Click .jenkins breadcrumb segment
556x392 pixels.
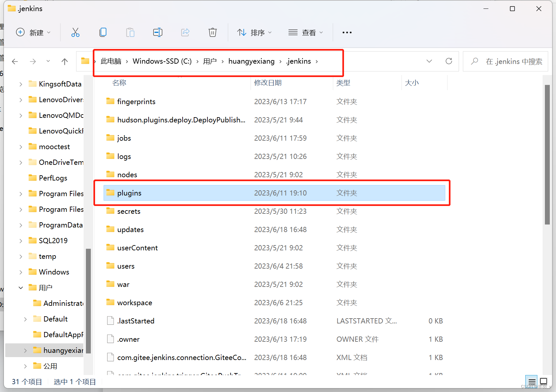[299, 61]
